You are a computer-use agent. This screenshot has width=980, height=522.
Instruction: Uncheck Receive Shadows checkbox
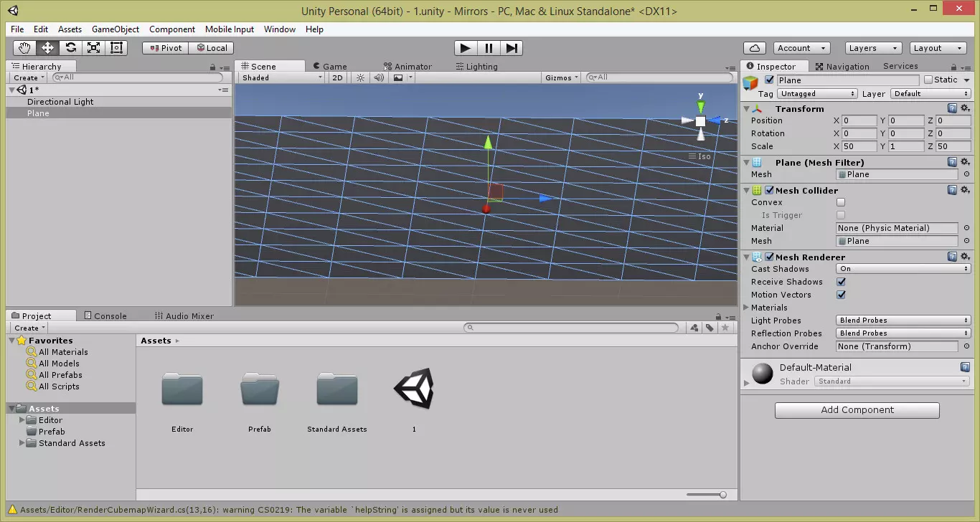coord(841,283)
